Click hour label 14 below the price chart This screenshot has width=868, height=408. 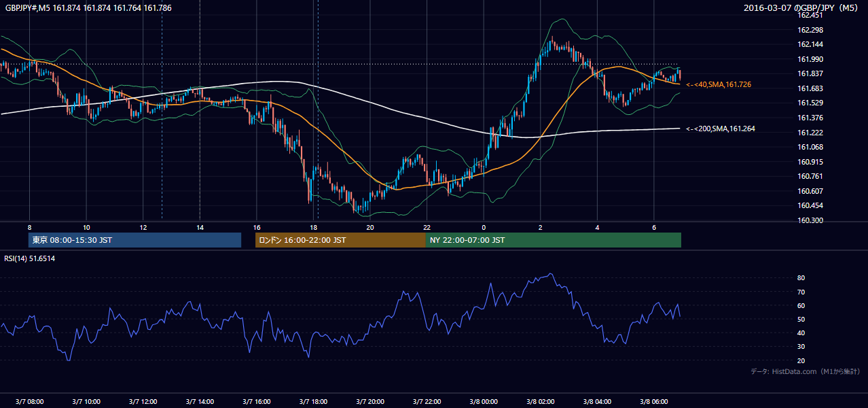[x=200, y=227]
